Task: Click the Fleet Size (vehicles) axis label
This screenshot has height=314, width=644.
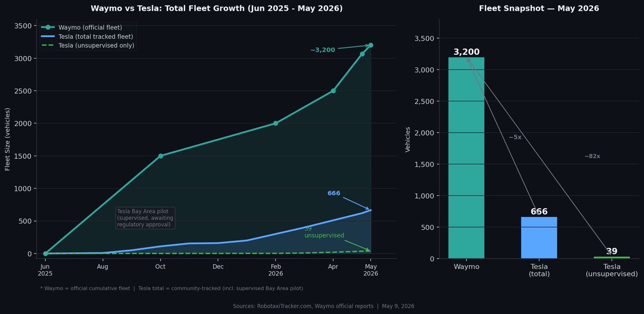Action: [8, 140]
